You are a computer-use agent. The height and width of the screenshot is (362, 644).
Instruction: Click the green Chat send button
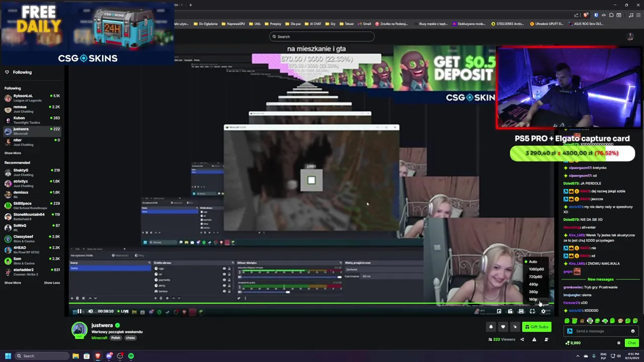pos(632,343)
